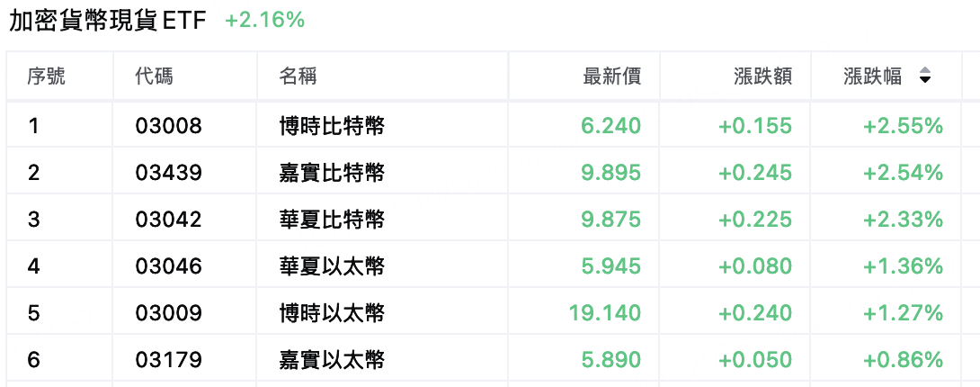Open 華夏以太幣 details
The width and height of the screenshot is (980, 387).
[x=332, y=266]
